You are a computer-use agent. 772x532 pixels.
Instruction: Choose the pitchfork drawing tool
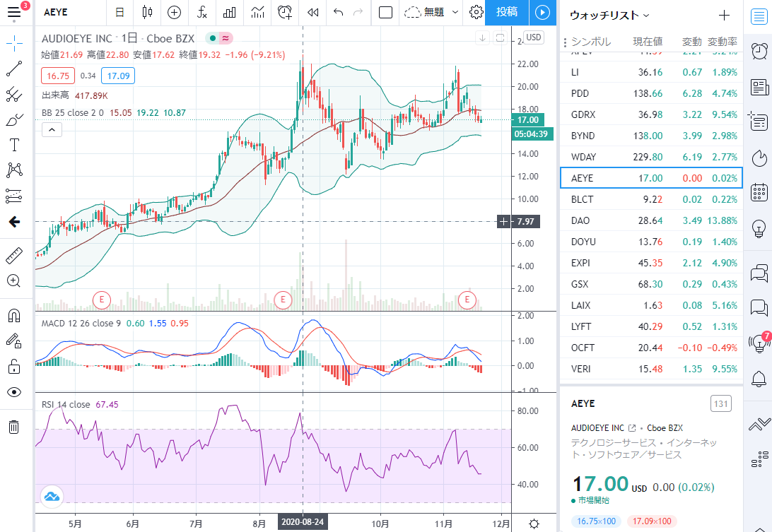14,95
